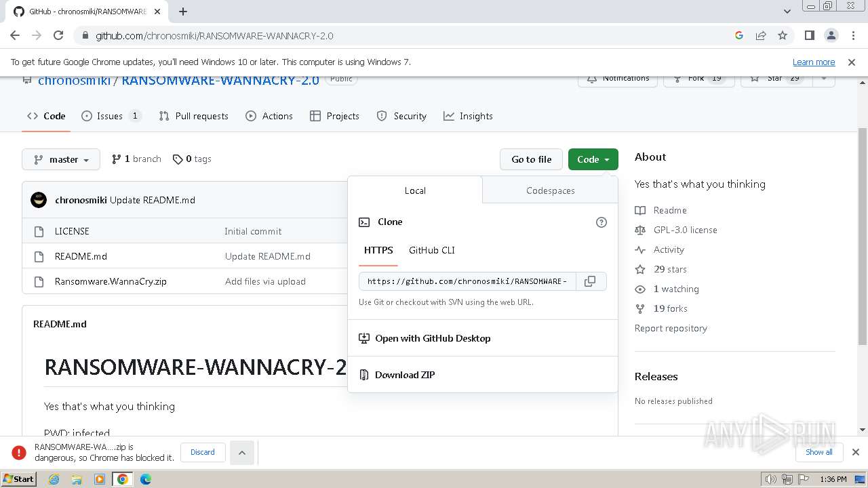This screenshot has height=488, width=868.
Task: Click the HTTPS clone URL field
Action: (x=467, y=281)
